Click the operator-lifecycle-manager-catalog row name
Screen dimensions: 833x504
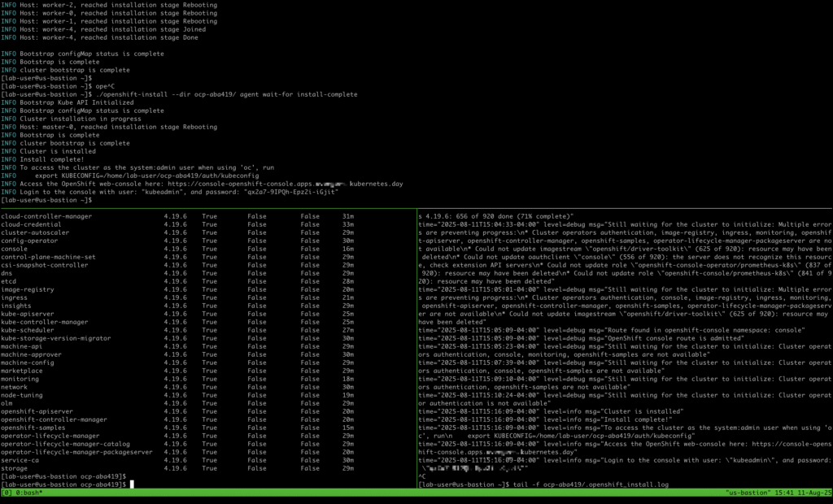click(65, 444)
